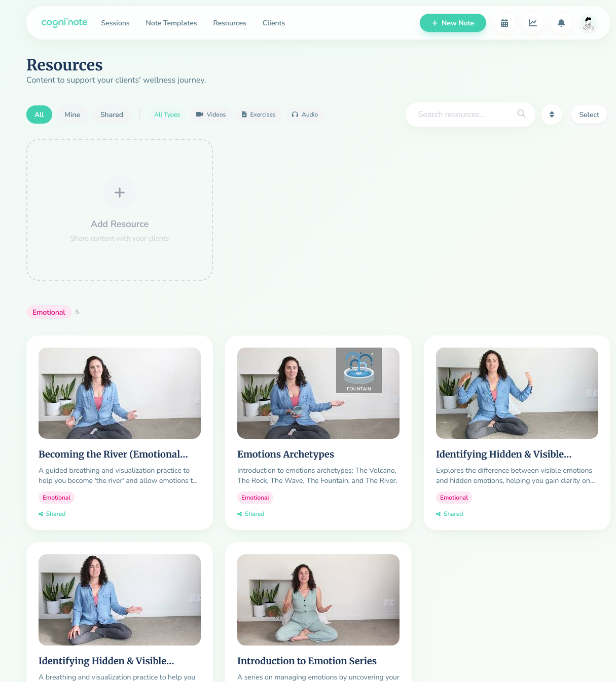Click the New Note button

pyautogui.click(x=453, y=23)
